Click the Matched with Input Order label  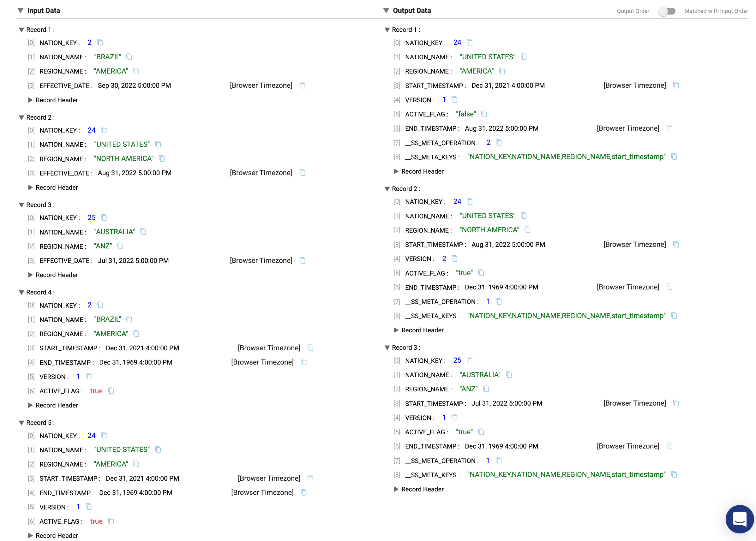716,11
